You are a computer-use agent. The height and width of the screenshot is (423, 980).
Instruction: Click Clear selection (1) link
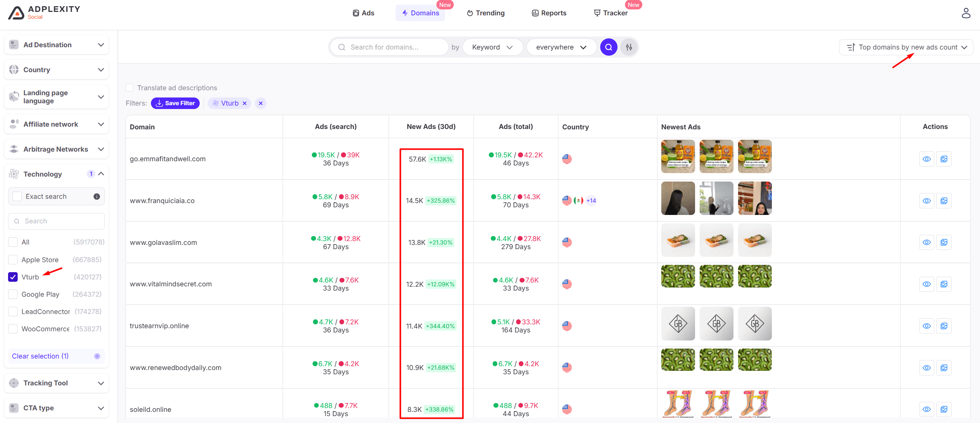coord(40,356)
